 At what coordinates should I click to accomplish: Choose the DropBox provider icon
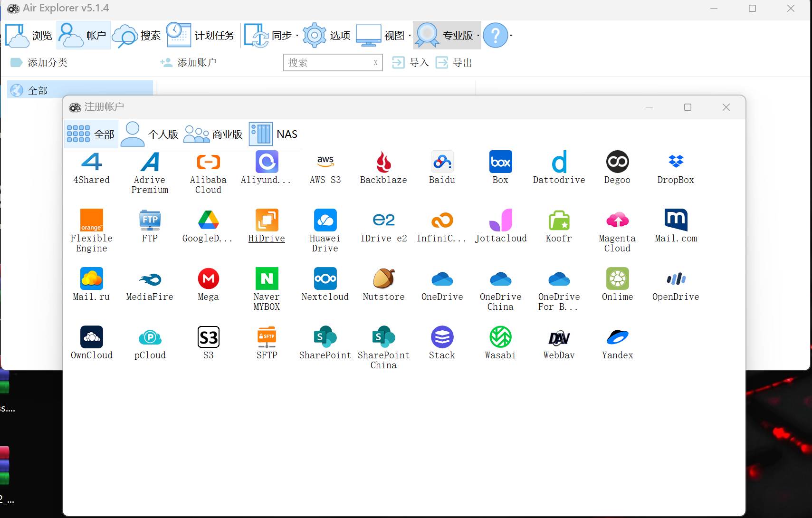pyautogui.click(x=676, y=162)
